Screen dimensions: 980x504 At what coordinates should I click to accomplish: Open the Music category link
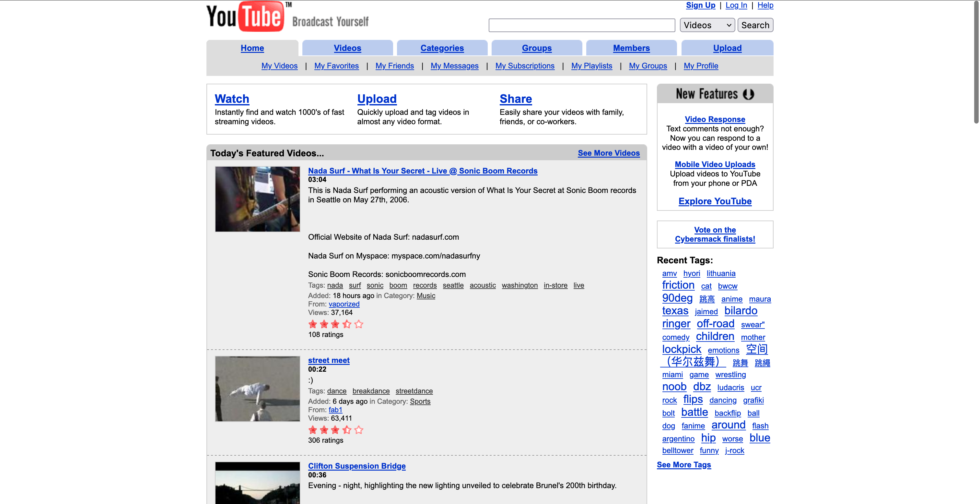(x=426, y=295)
